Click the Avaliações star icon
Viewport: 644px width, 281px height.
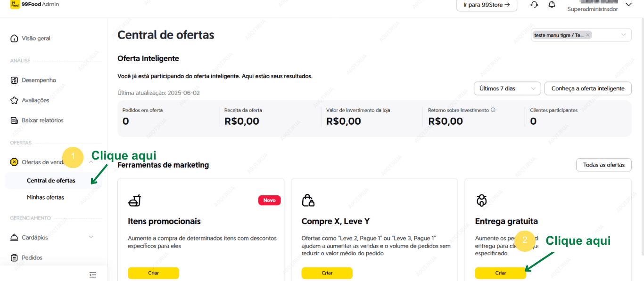tap(14, 100)
